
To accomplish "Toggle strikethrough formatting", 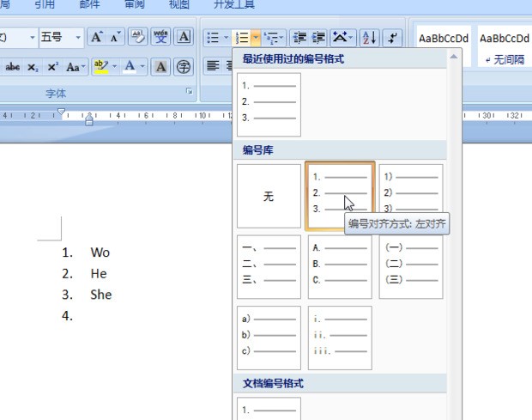I will pos(13,66).
